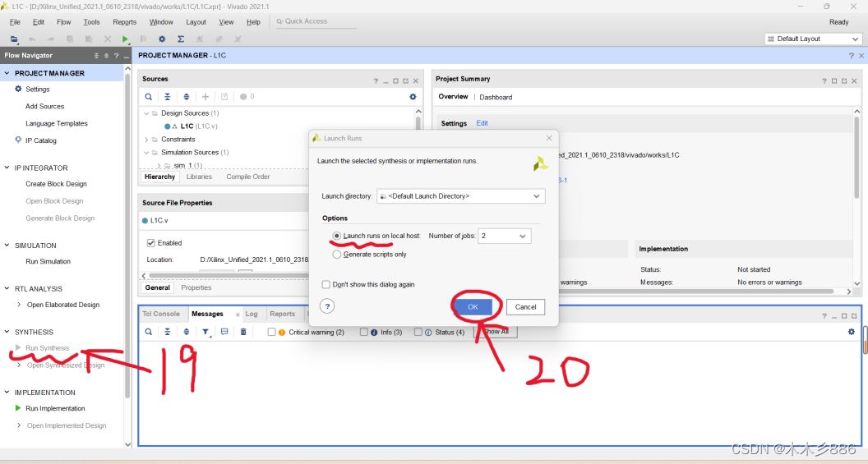Open Settings gear in main toolbar

(x=162, y=39)
